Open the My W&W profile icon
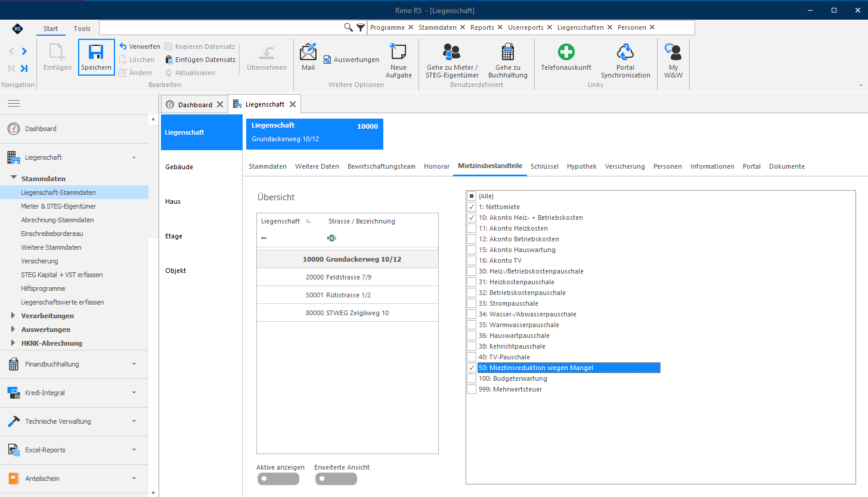Viewport: 868px width, 497px height. [x=673, y=52]
